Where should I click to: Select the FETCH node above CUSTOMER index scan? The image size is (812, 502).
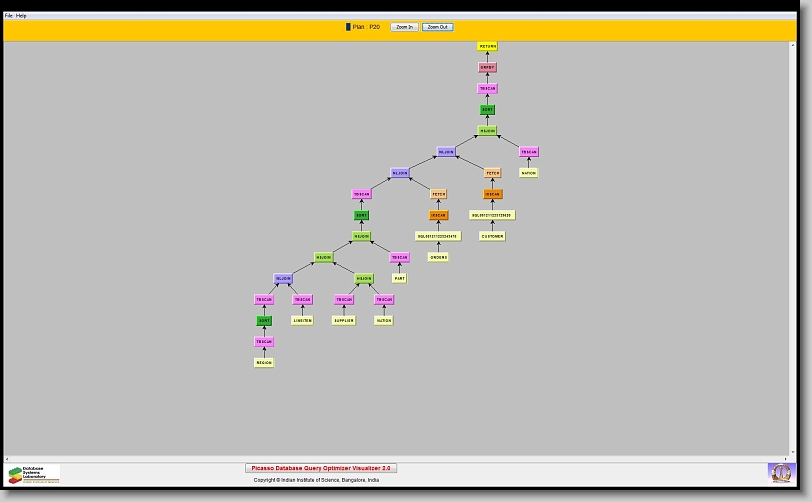(x=493, y=173)
